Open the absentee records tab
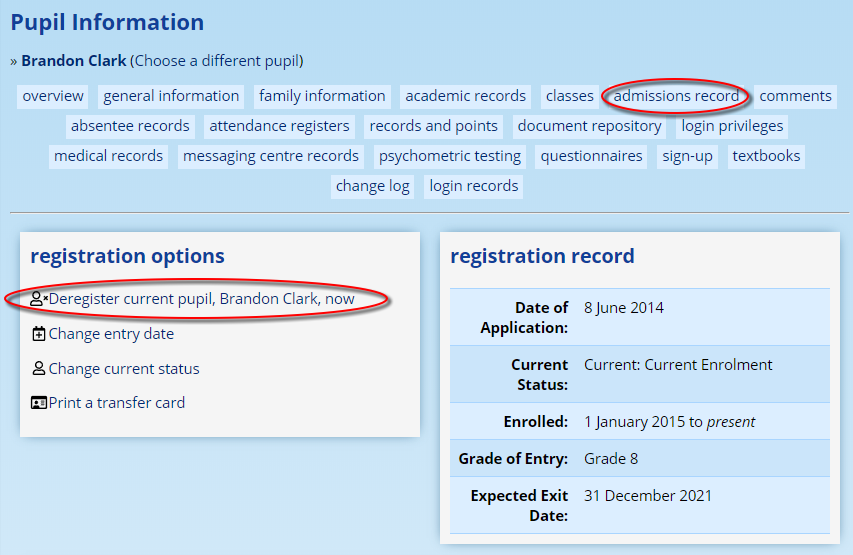853x555 pixels. click(x=130, y=126)
